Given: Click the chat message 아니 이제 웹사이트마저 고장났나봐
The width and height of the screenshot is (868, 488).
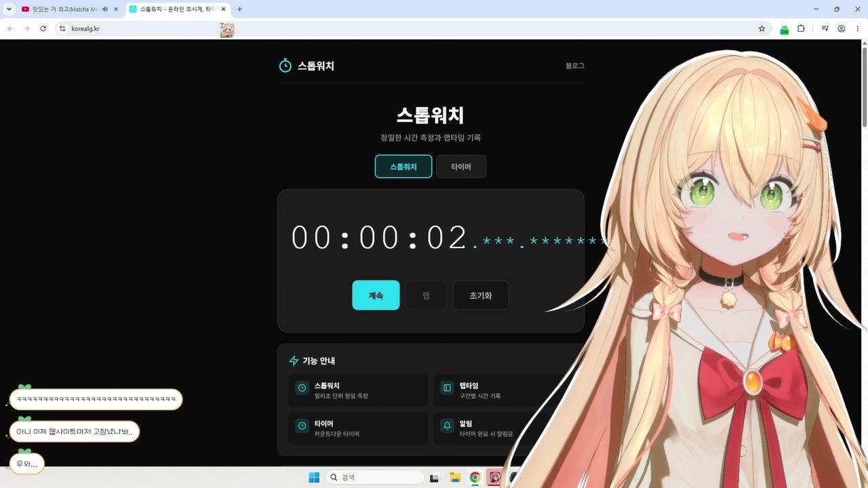Looking at the screenshot, I should [74, 432].
